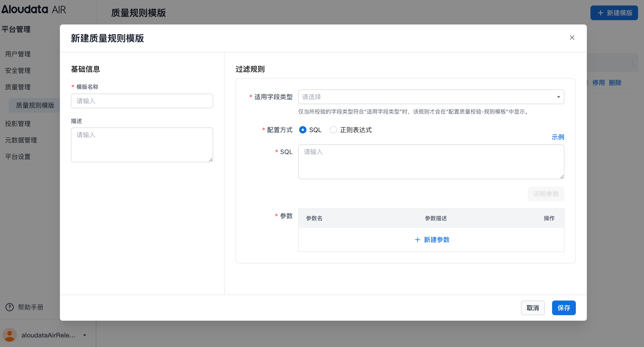Click the plus icon on 新建模版 button
Viewport: 644px width, 347px height.
coord(601,13)
